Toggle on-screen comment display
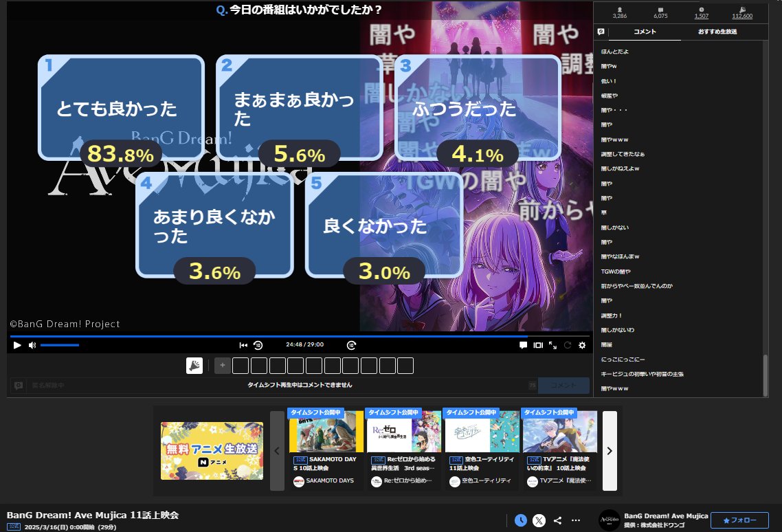This screenshot has width=782, height=532. [523, 345]
